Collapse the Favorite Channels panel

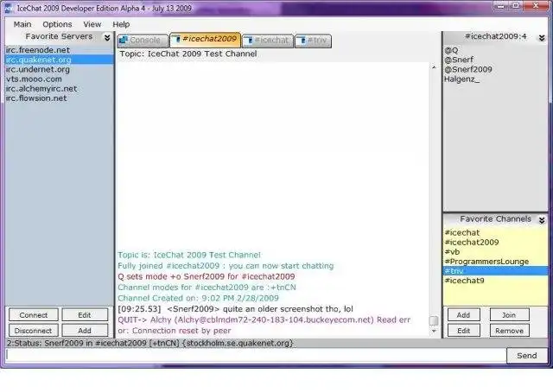(542, 220)
